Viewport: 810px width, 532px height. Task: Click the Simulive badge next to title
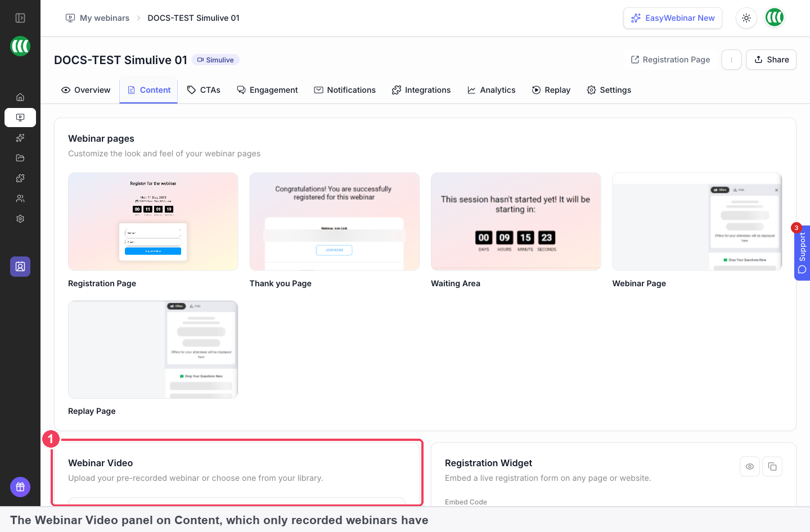(215, 60)
